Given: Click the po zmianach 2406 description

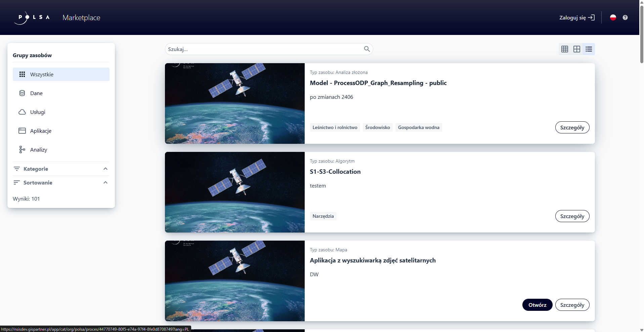Looking at the screenshot, I should click(x=332, y=97).
